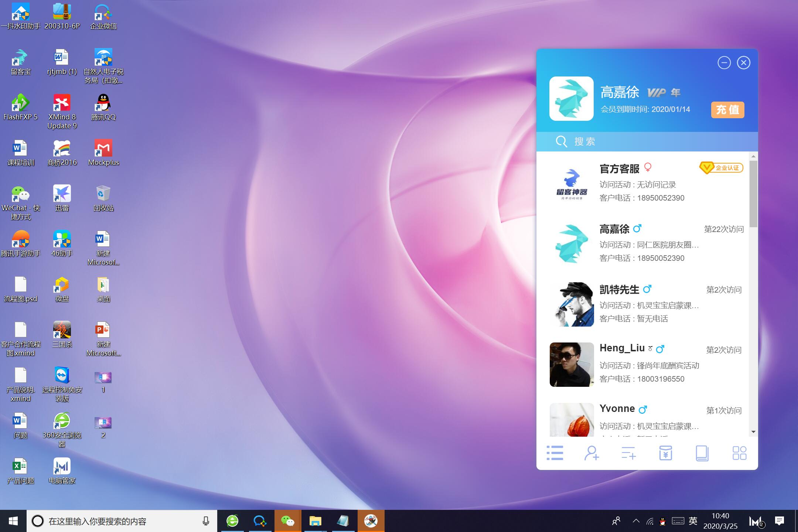The image size is (798, 532).
Task: Select the 课程培训 Word document
Action: pos(21,153)
